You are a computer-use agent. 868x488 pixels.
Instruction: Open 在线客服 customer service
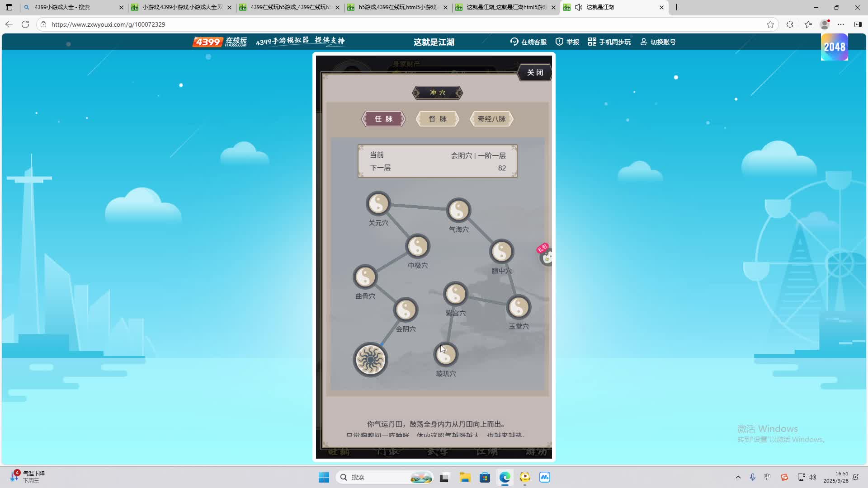528,42
